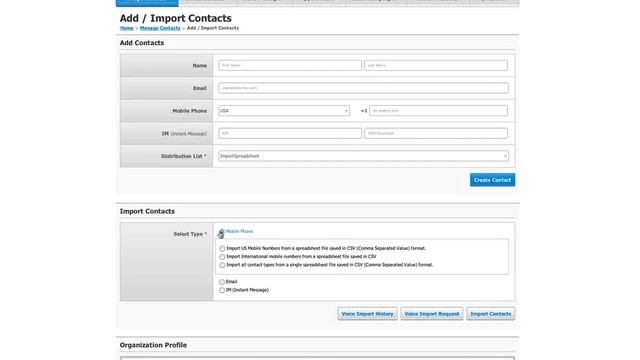This screenshot has height=360, width=640.
Task: Go to Manage Contacts breadcrumb link
Action: pyautogui.click(x=160, y=28)
